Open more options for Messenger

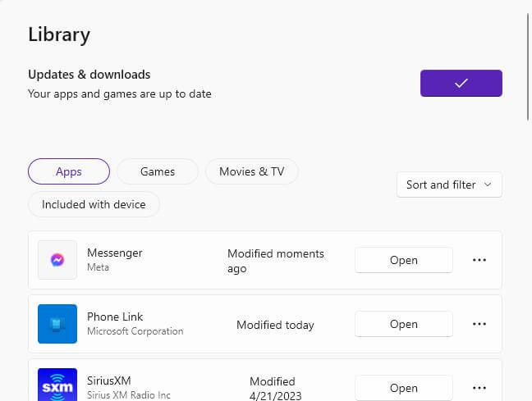tap(479, 260)
